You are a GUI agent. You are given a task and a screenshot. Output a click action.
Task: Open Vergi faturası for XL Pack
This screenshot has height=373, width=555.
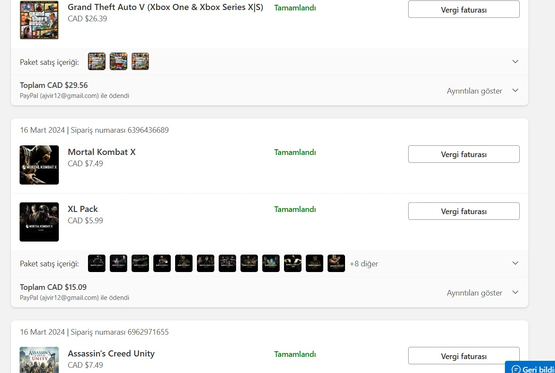click(464, 211)
